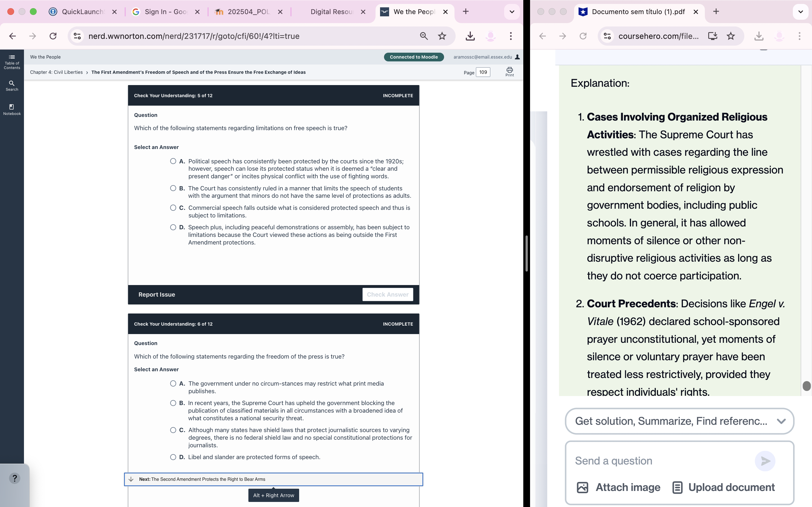The height and width of the screenshot is (507, 812).
Task: Click the zoom magnifier icon in address bar
Action: tap(424, 36)
